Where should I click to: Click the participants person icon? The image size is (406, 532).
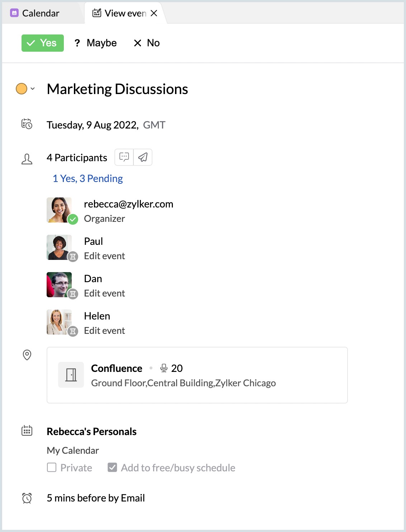coord(27,159)
